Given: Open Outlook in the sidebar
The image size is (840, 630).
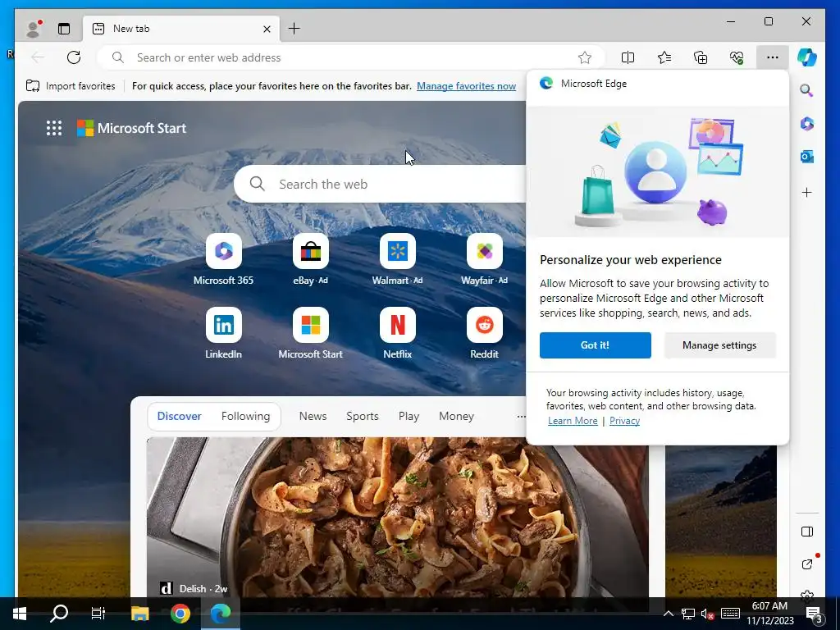Looking at the screenshot, I should pos(807,157).
